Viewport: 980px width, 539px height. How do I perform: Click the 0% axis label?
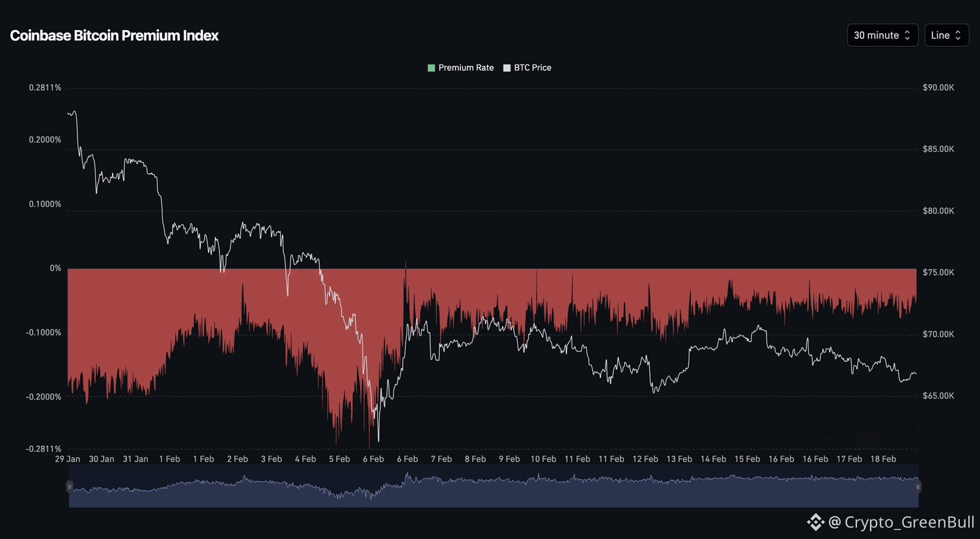(x=55, y=268)
